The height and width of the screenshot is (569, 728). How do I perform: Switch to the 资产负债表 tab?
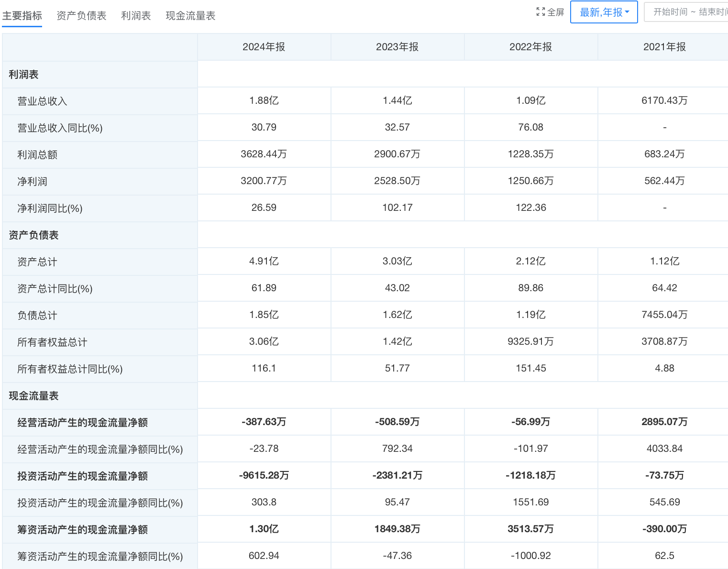[81, 16]
